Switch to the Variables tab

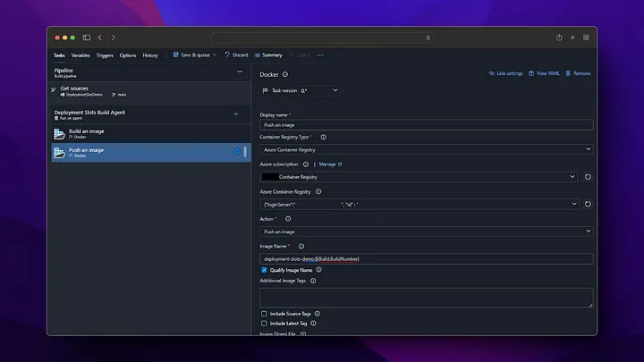click(80, 55)
